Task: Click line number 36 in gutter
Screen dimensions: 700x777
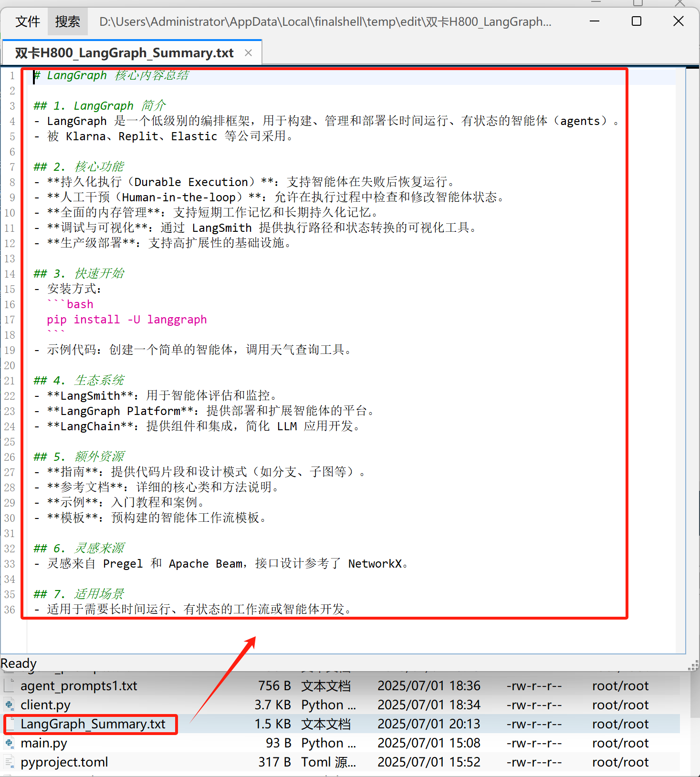Action: click(x=10, y=610)
